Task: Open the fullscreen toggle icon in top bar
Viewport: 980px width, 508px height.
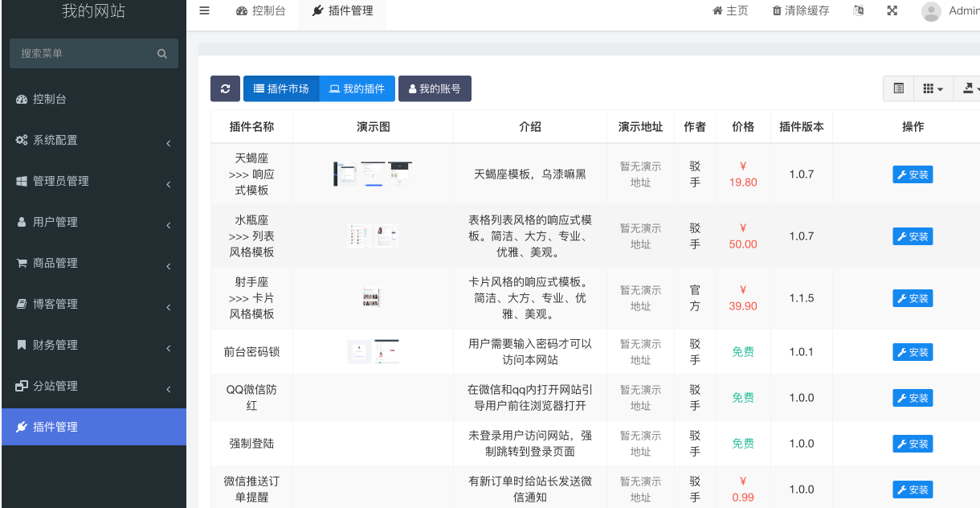Action: coord(892,10)
